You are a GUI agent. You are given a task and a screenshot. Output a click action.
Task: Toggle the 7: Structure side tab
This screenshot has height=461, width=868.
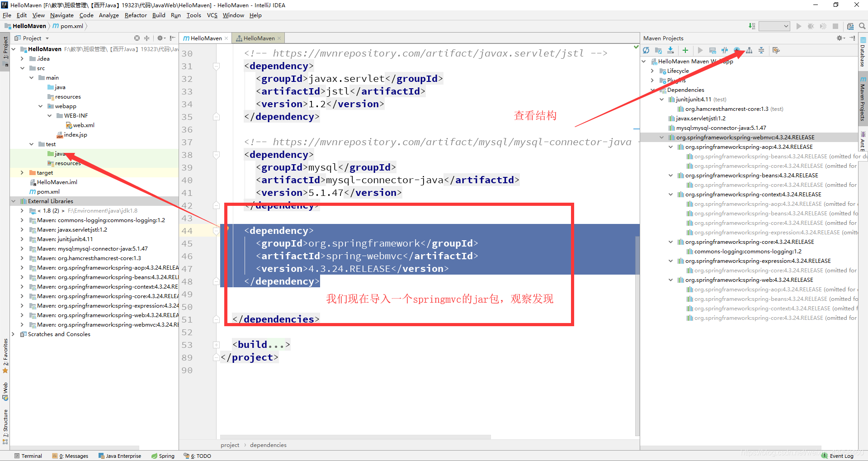tap(5, 426)
